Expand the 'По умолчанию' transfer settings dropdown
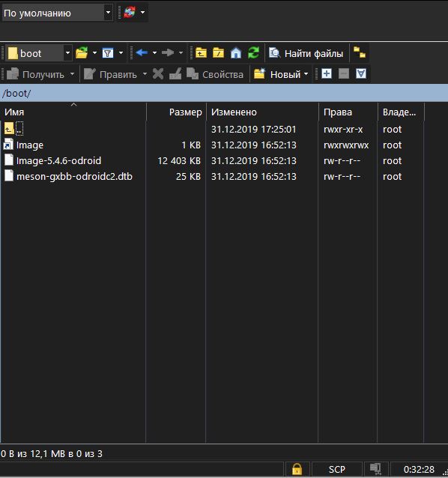Screen dimensions: 448x478 tap(108, 13)
